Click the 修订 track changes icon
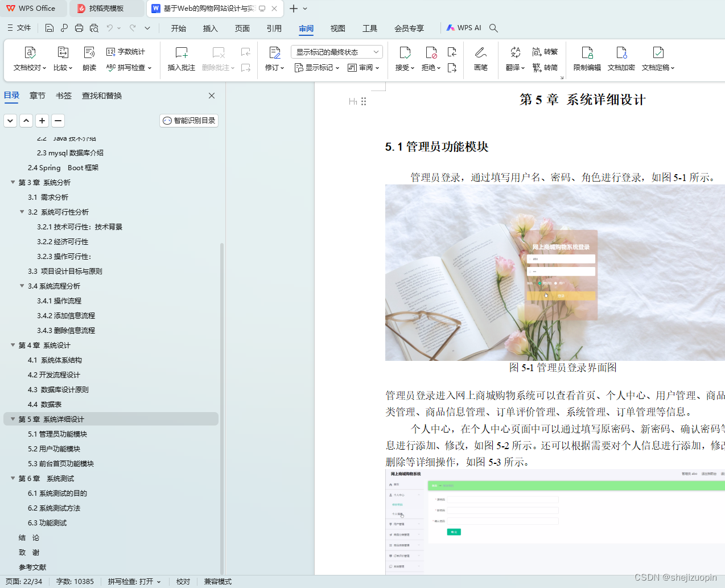Image resolution: width=725 pixels, height=588 pixels. point(275,53)
